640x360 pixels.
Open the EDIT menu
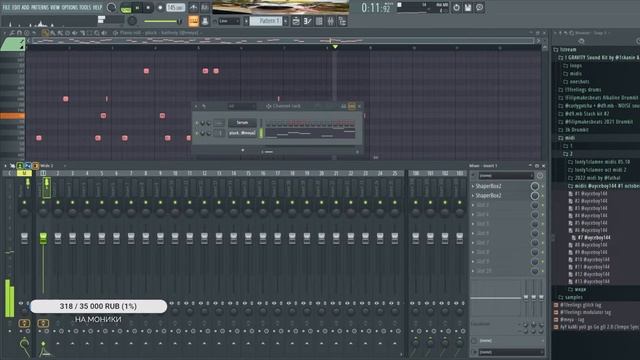[x=16, y=7]
